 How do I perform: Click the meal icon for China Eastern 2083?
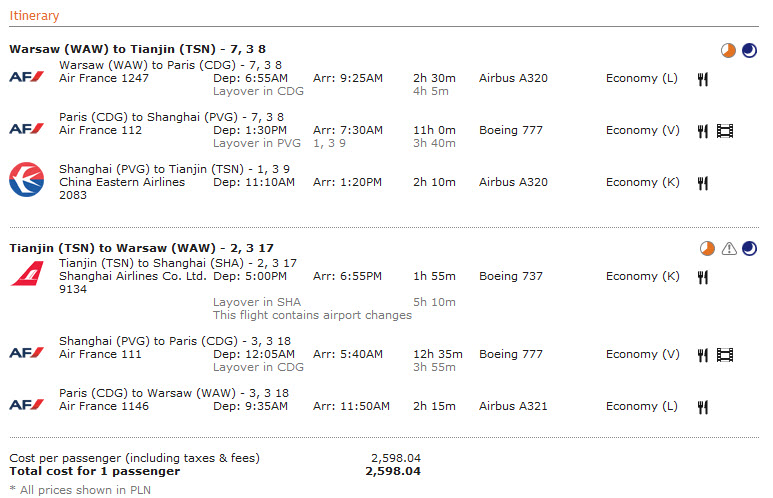[703, 183]
